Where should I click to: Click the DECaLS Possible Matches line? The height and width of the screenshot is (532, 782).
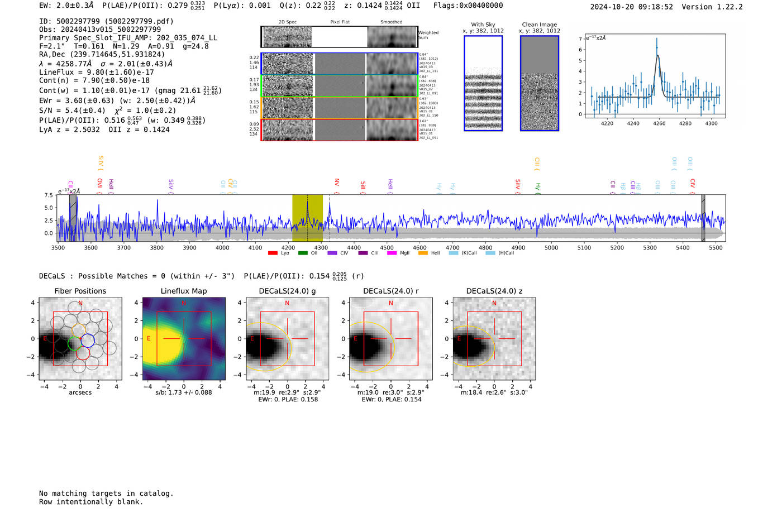202,276
